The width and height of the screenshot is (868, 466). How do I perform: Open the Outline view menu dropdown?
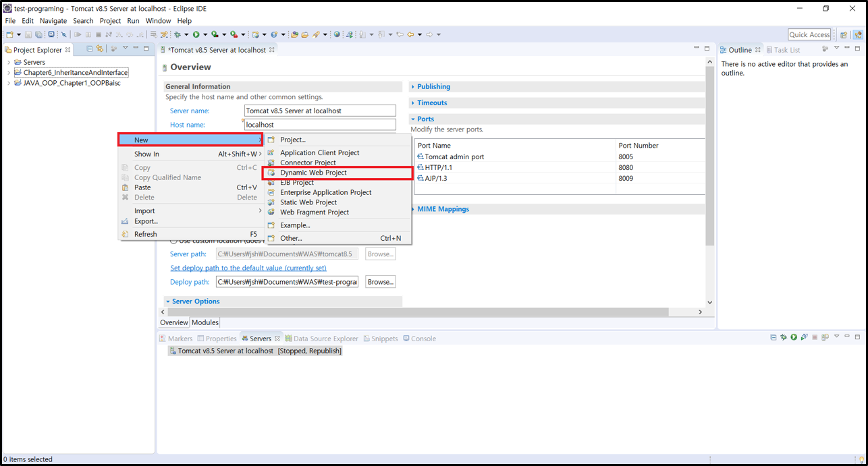pyautogui.click(x=836, y=49)
